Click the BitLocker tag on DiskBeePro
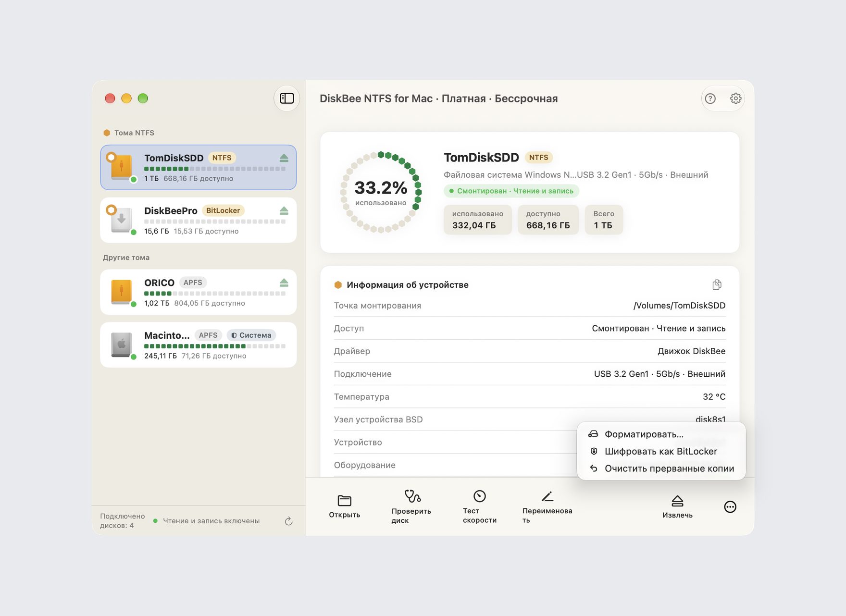Image resolution: width=846 pixels, height=616 pixels. click(x=223, y=211)
